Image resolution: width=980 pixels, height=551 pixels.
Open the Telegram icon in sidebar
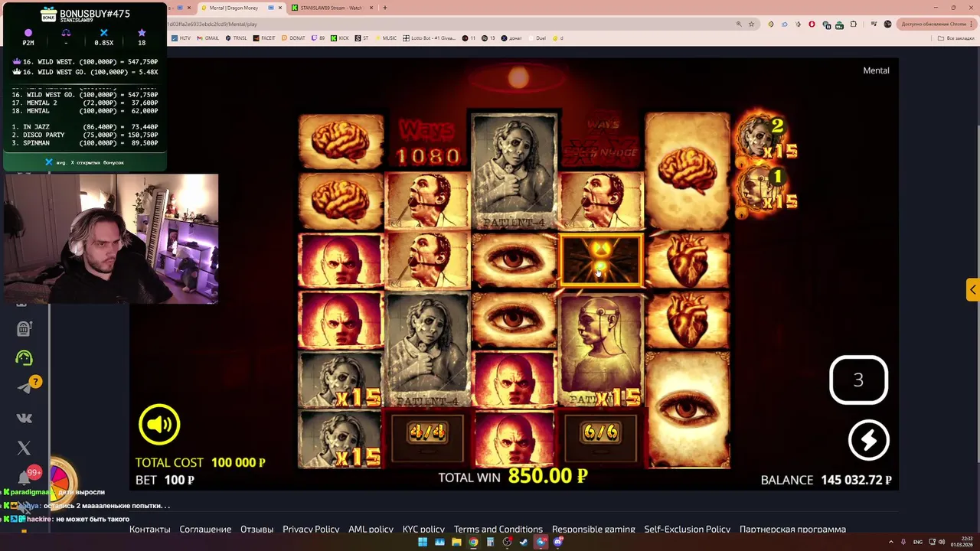(24, 388)
